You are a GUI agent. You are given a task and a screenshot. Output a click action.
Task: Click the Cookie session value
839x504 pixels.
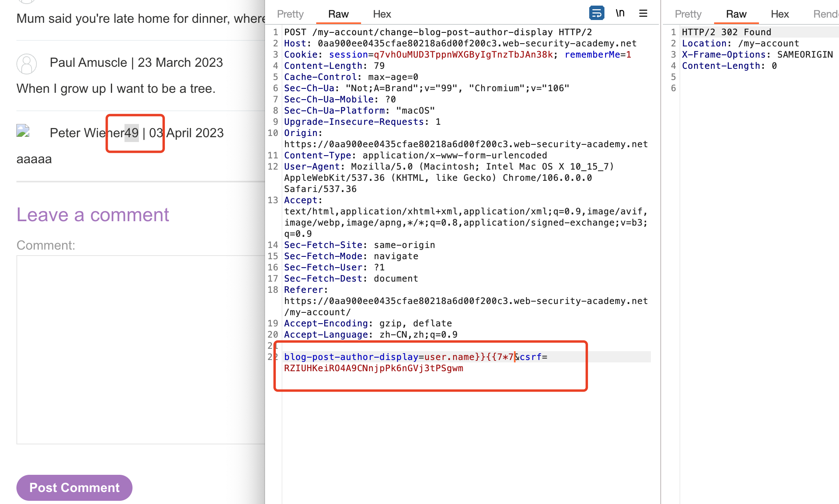coord(463,54)
